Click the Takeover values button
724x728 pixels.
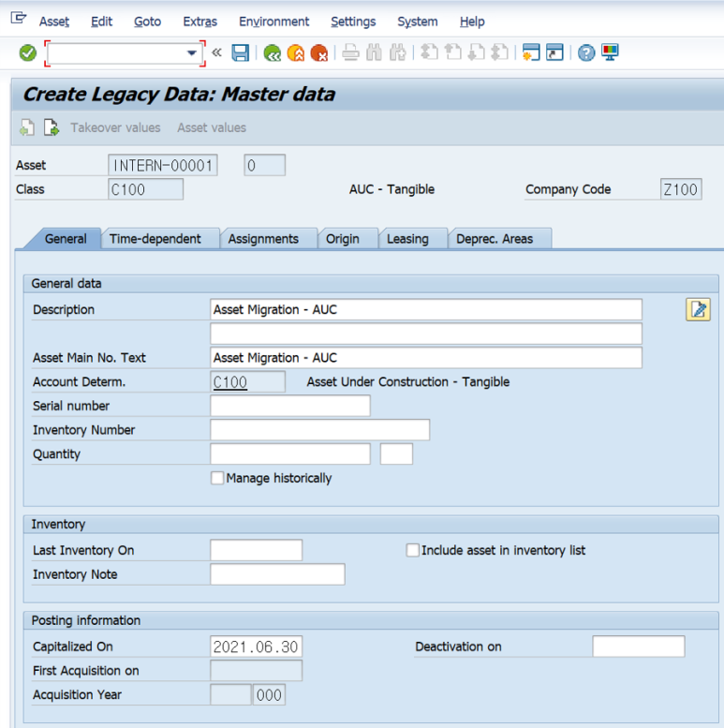[x=115, y=127]
